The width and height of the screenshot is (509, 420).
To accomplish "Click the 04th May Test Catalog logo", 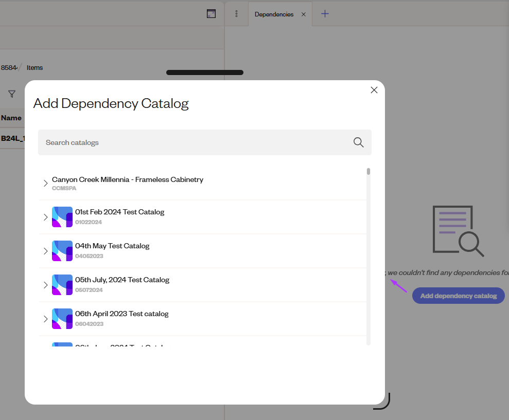I will (x=62, y=251).
